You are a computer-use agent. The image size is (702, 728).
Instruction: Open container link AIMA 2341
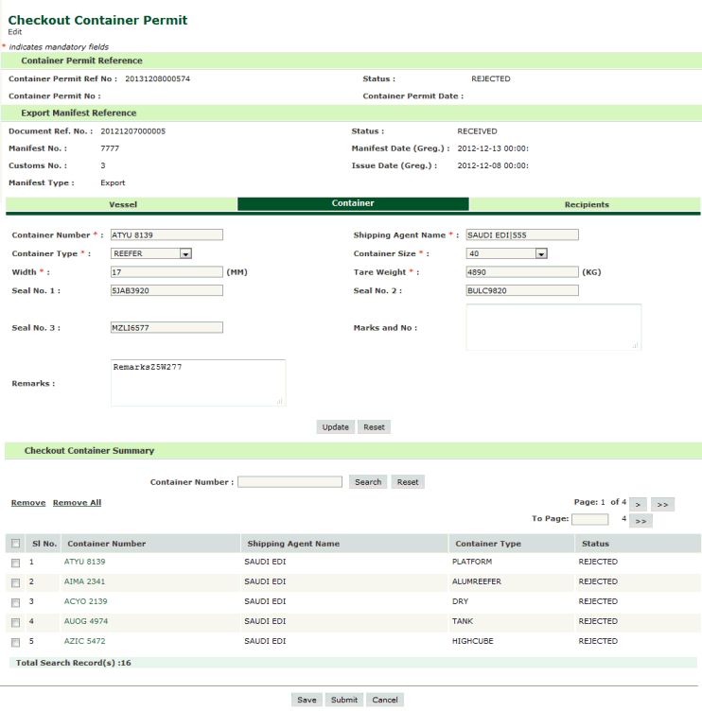pos(85,581)
